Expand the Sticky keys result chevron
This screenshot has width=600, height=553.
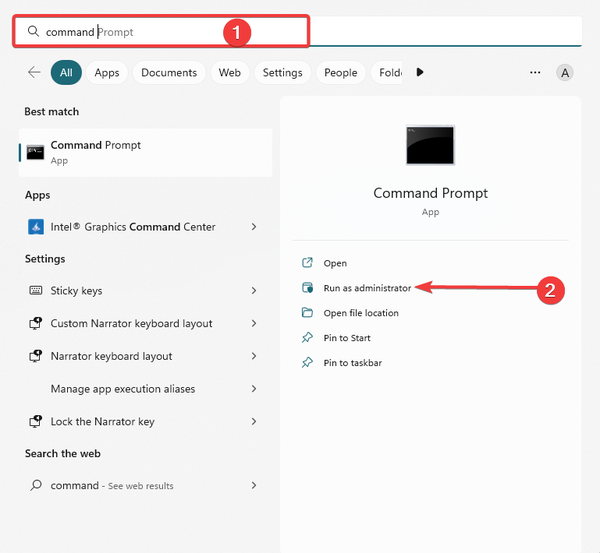click(254, 291)
